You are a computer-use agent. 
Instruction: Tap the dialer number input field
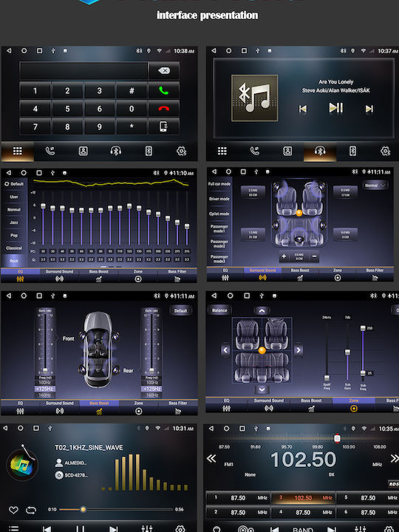83,71
